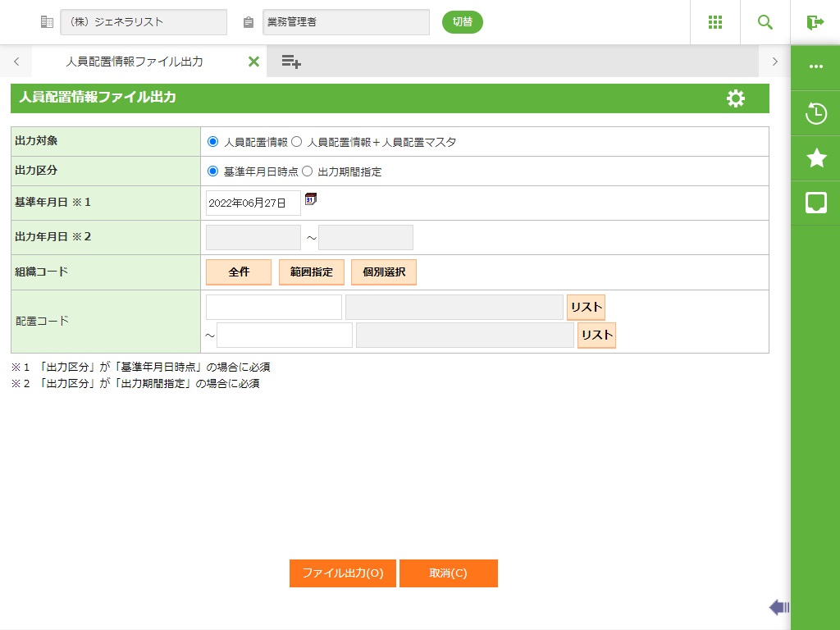The width and height of the screenshot is (840, 630).
Task: Click the logout icon at top right
Action: click(x=815, y=22)
